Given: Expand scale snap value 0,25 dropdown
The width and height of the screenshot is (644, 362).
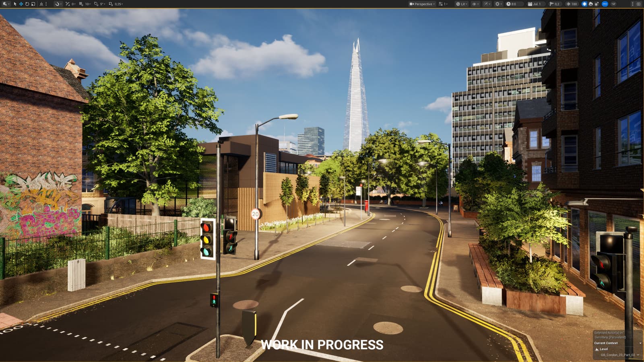Looking at the screenshot, I should pos(119,4).
